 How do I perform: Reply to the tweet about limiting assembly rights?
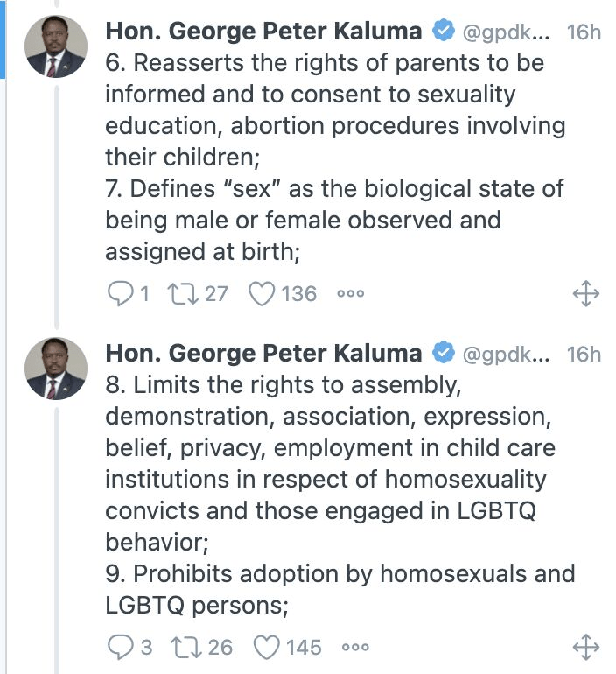point(119,647)
